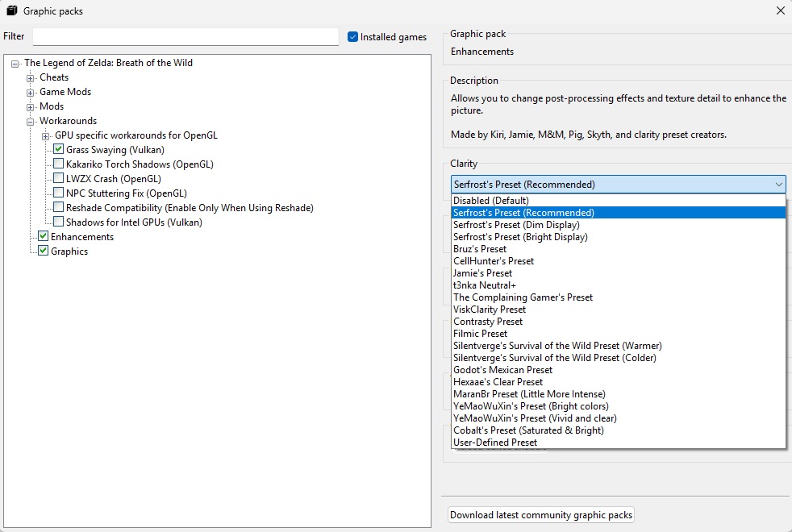This screenshot has width=792, height=532.
Task: Pick Jamie's Preset from the list
Action: 619,273
